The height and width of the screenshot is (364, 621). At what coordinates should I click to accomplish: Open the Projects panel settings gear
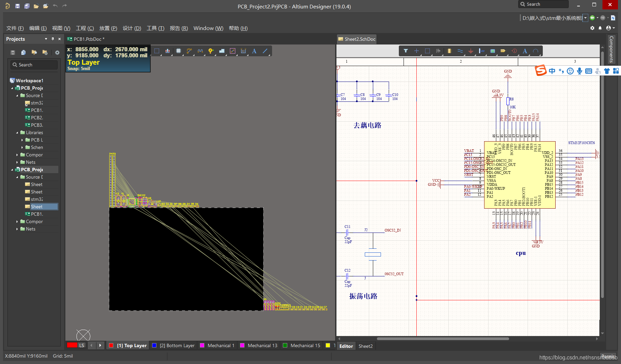point(57,52)
